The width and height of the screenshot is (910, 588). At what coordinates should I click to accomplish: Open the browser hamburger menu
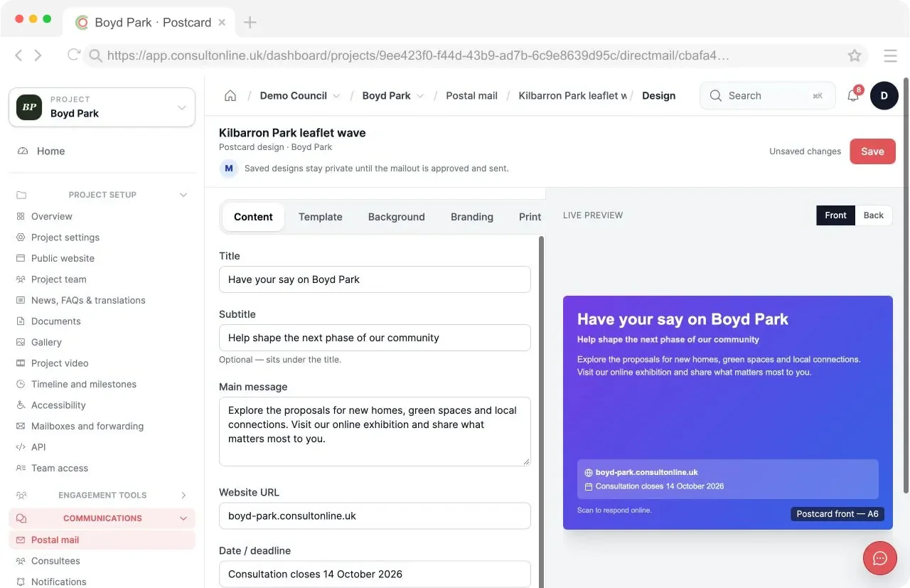(x=890, y=55)
